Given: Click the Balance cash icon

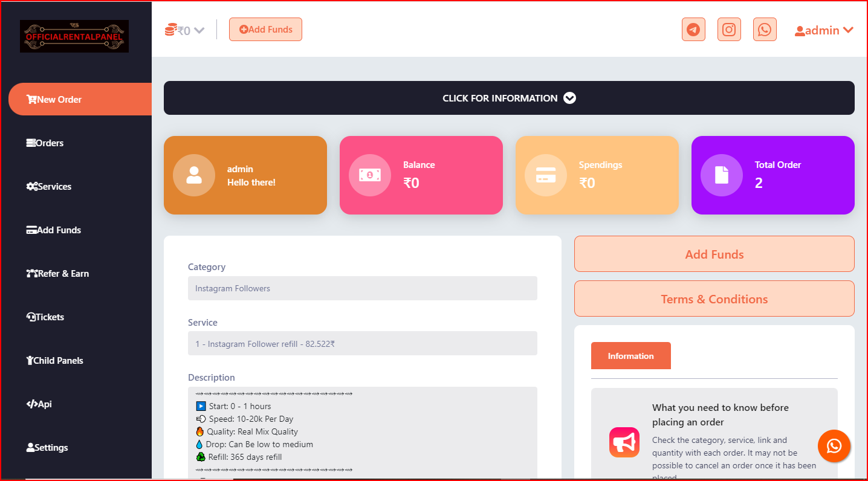Looking at the screenshot, I should pyautogui.click(x=370, y=175).
